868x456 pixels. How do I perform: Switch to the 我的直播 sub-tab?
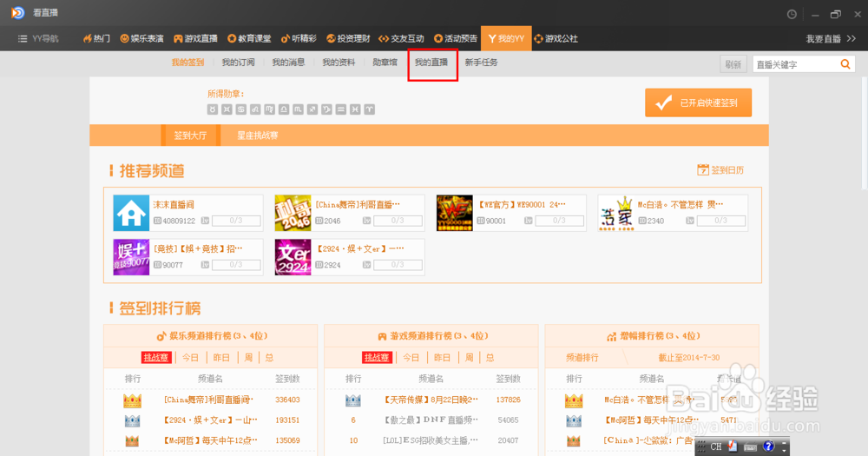click(431, 63)
